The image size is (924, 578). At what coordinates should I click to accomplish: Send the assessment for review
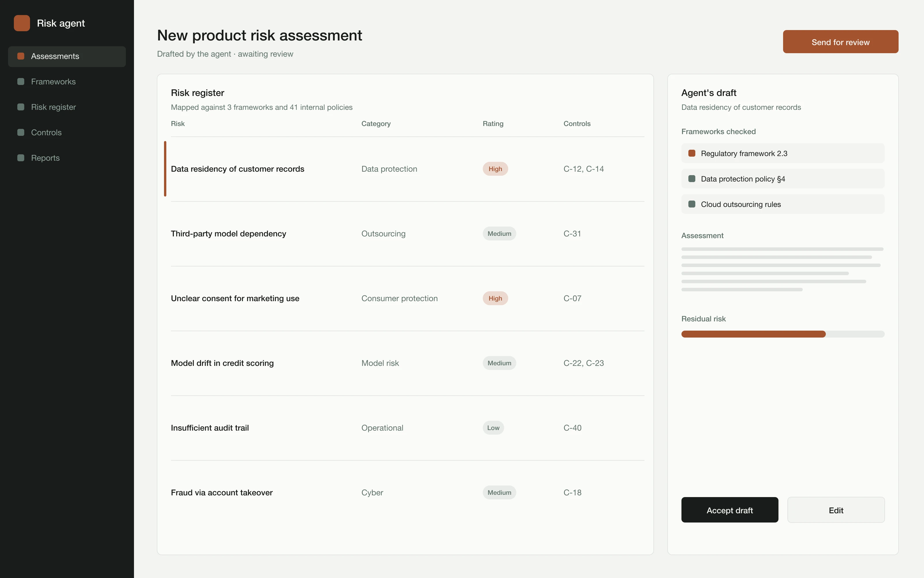pyautogui.click(x=840, y=42)
